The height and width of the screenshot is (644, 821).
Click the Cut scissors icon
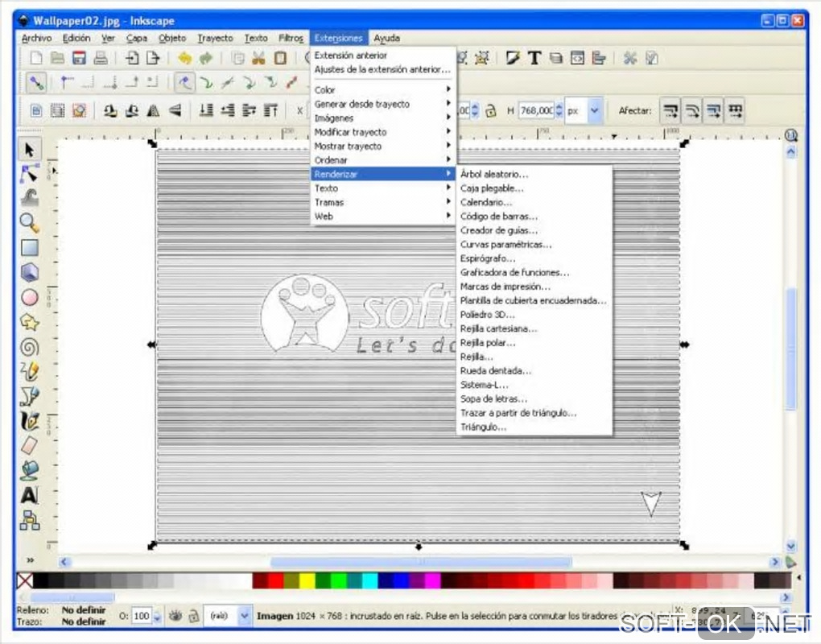pos(258,58)
